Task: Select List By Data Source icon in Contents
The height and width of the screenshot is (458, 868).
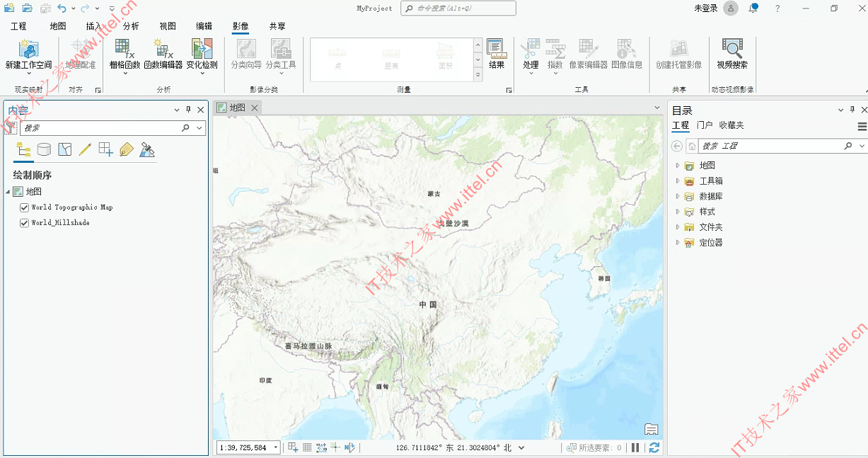Action: (x=44, y=149)
